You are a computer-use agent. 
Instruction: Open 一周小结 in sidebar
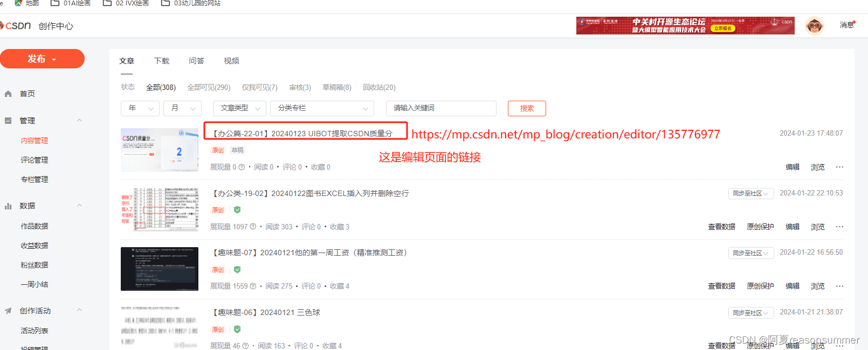point(35,284)
